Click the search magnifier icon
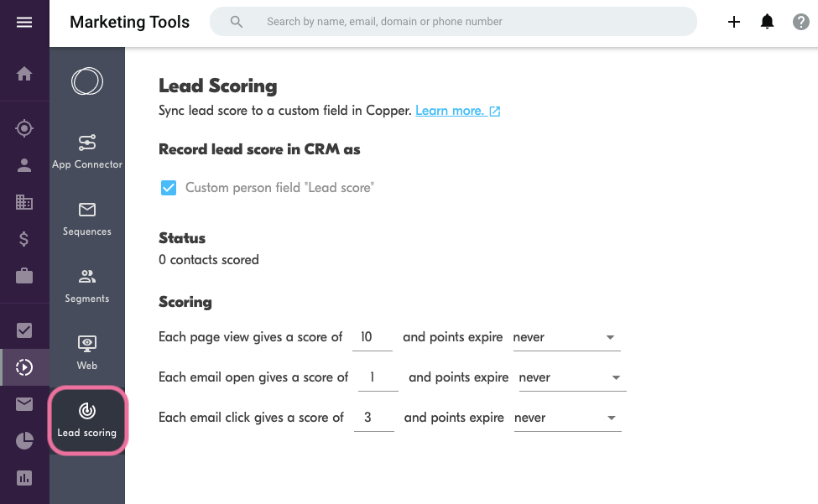818x504 pixels. pyautogui.click(x=237, y=22)
